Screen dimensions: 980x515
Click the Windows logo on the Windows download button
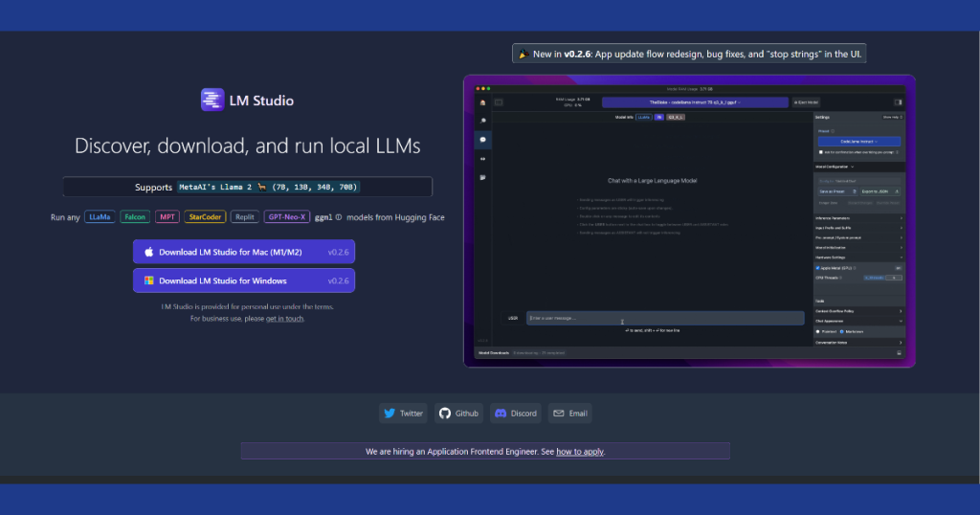(148, 280)
